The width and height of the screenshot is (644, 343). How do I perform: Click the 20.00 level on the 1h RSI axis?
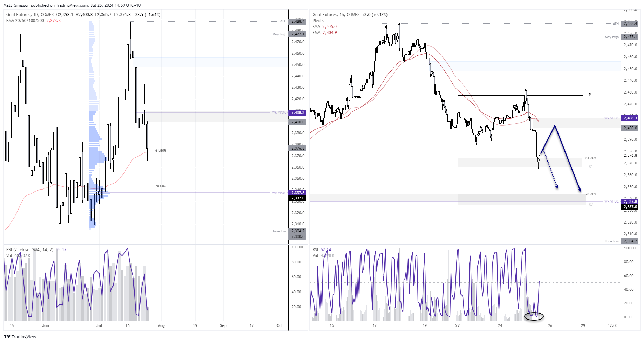pyautogui.click(x=629, y=303)
